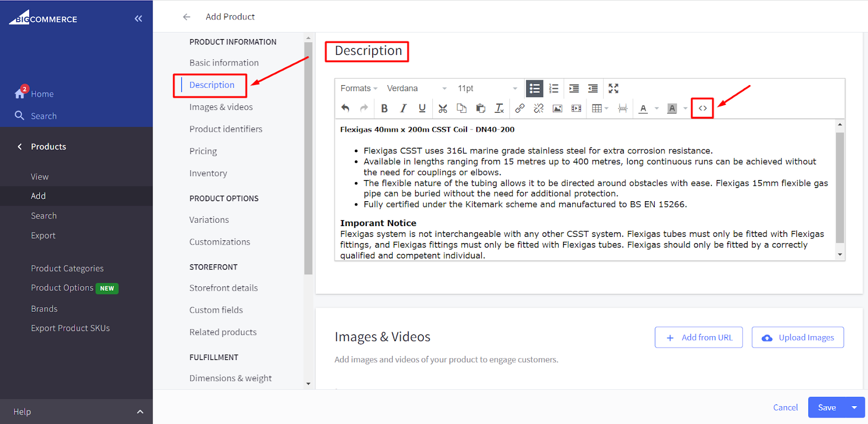Open the Verdana font family dropdown

(417, 88)
